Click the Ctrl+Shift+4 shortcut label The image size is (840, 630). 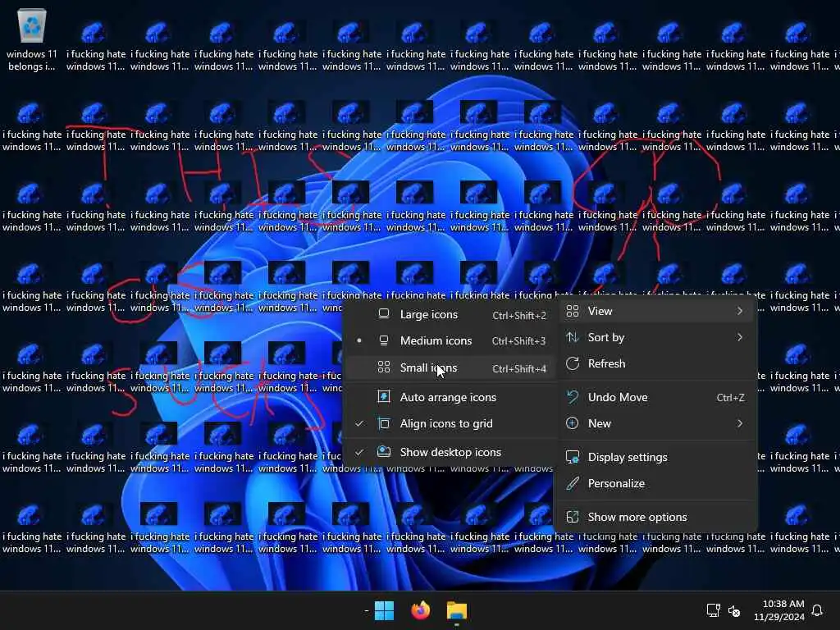click(519, 368)
